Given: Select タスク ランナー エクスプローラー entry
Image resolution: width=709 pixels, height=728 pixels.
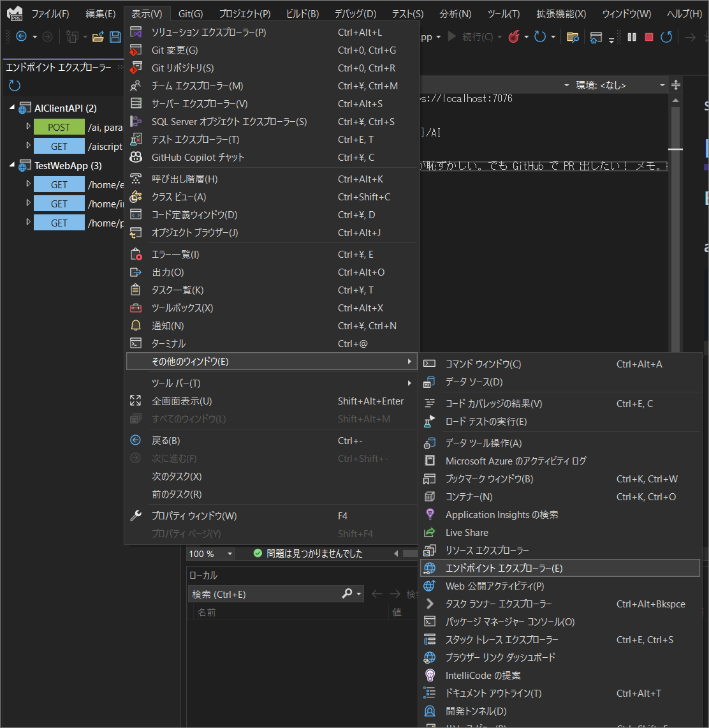Looking at the screenshot, I should click(x=560, y=604).
